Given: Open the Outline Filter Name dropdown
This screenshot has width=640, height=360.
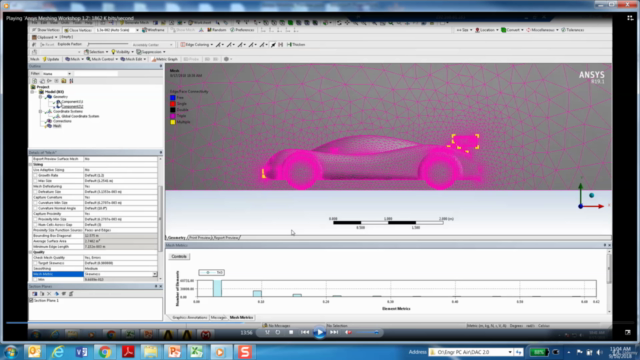Looking at the screenshot, I should click(57, 74).
